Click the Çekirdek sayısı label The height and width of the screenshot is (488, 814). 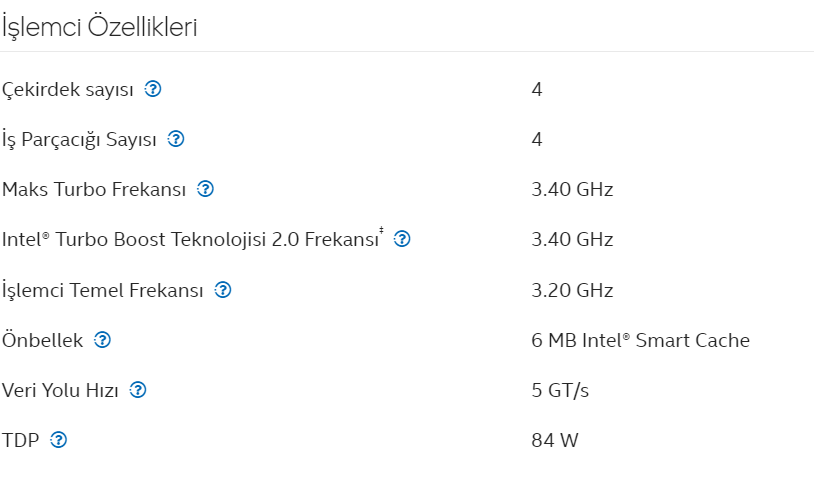(x=67, y=90)
